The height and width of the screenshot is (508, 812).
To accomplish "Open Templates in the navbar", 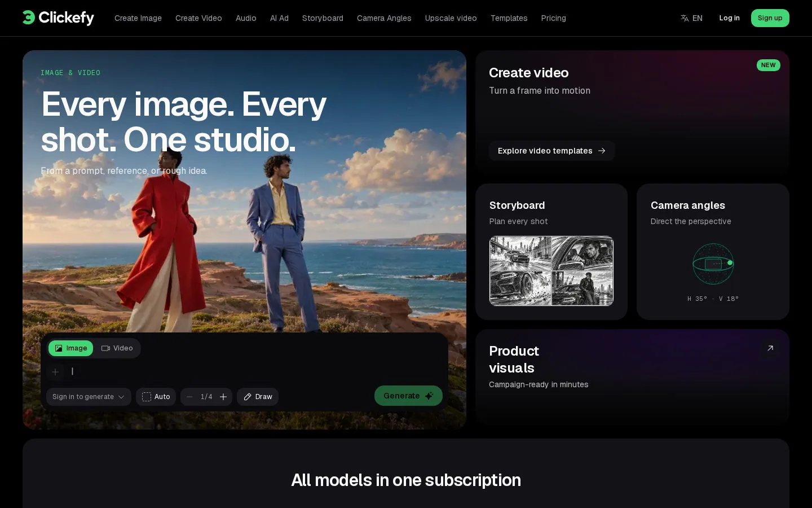I will (509, 18).
